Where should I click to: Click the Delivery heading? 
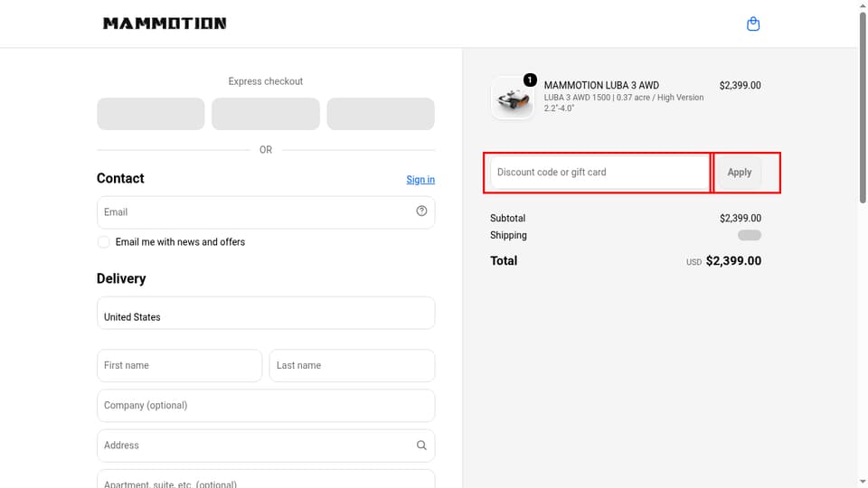coord(121,278)
